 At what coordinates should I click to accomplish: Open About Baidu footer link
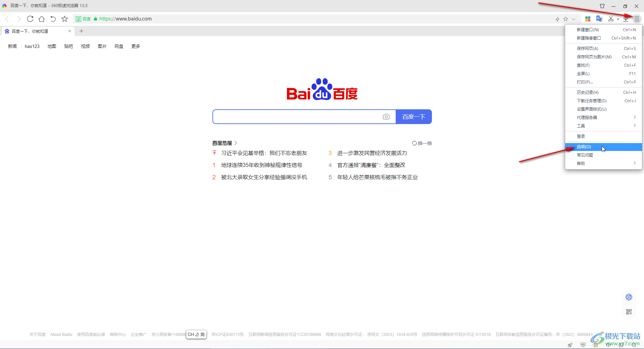(x=61, y=335)
